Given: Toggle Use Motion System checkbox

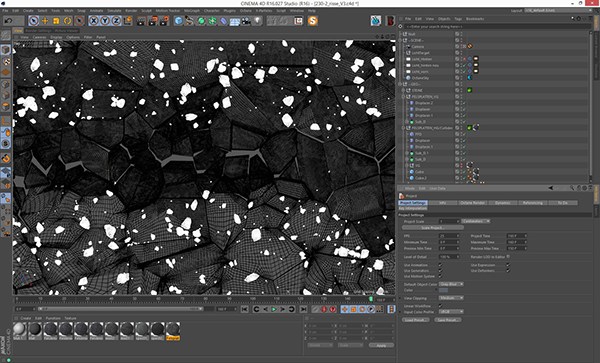Looking at the screenshot, I should [x=440, y=276].
